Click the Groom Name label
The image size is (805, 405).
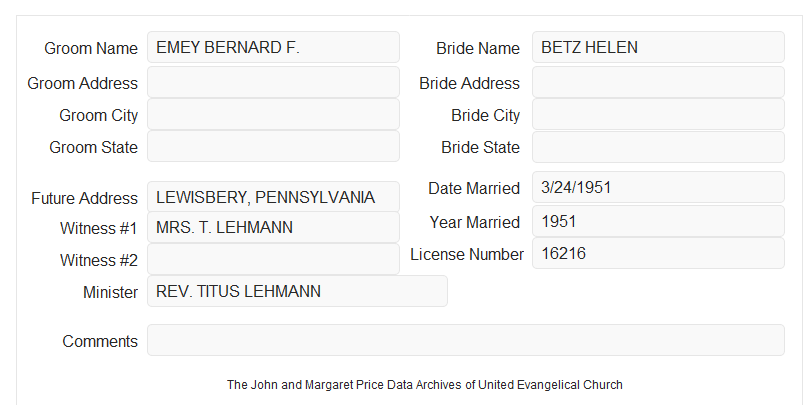(x=91, y=48)
